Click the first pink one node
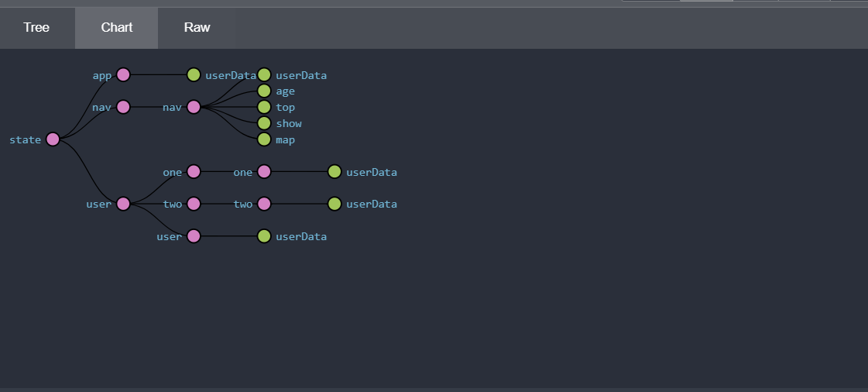The height and width of the screenshot is (392, 868). tap(194, 171)
